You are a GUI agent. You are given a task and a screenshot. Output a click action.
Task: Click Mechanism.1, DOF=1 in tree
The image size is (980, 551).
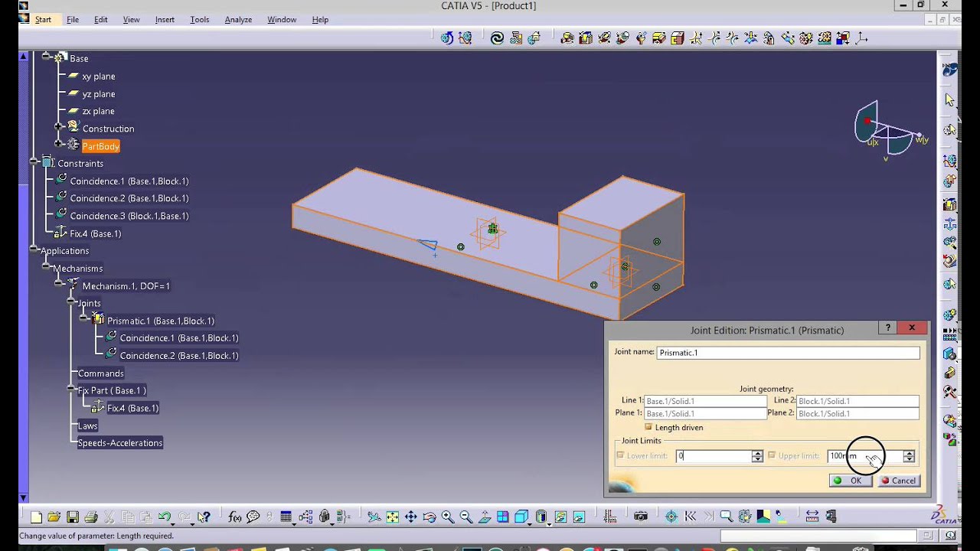(x=126, y=286)
